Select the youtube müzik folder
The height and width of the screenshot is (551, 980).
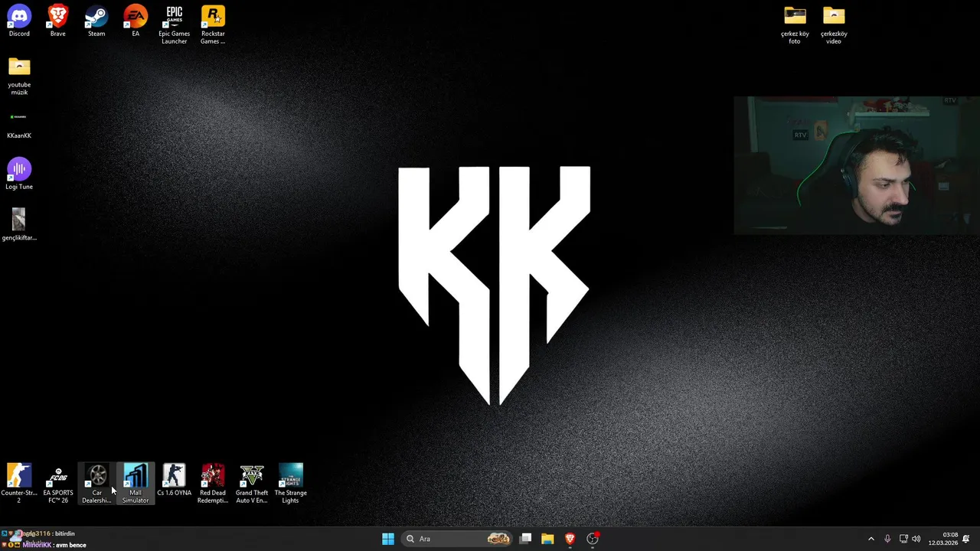[x=19, y=76]
